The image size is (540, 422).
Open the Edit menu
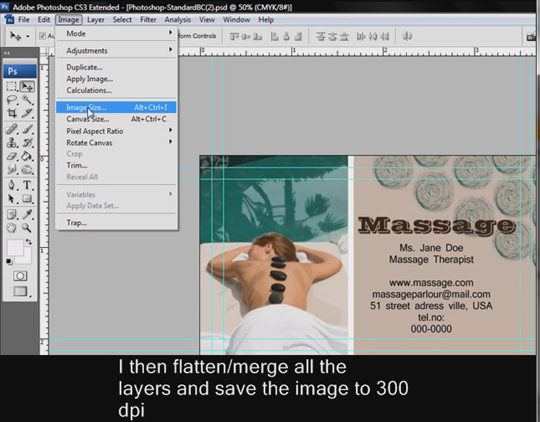click(x=44, y=20)
